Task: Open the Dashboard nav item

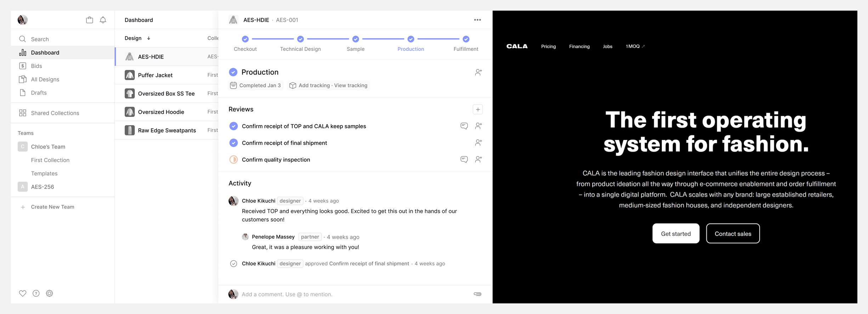Action: pyautogui.click(x=63, y=52)
